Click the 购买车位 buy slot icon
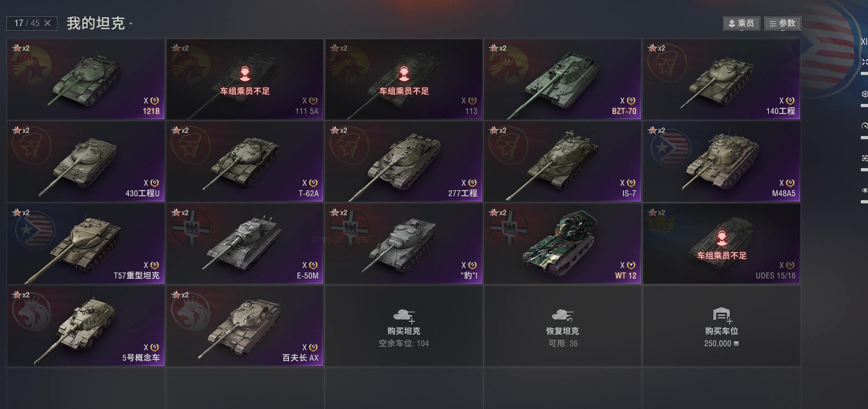868x409 pixels. click(x=722, y=315)
